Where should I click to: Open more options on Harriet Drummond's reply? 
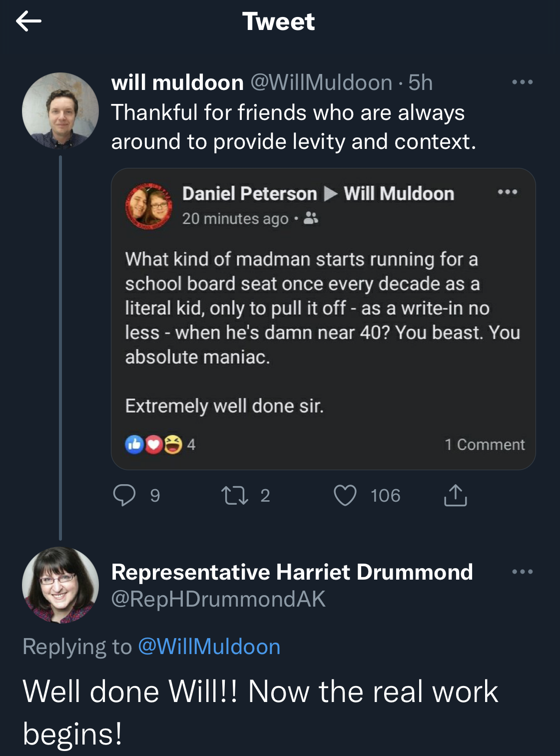(523, 572)
